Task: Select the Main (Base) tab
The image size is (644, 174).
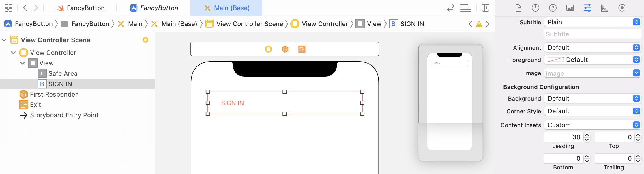Action: [x=226, y=8]
